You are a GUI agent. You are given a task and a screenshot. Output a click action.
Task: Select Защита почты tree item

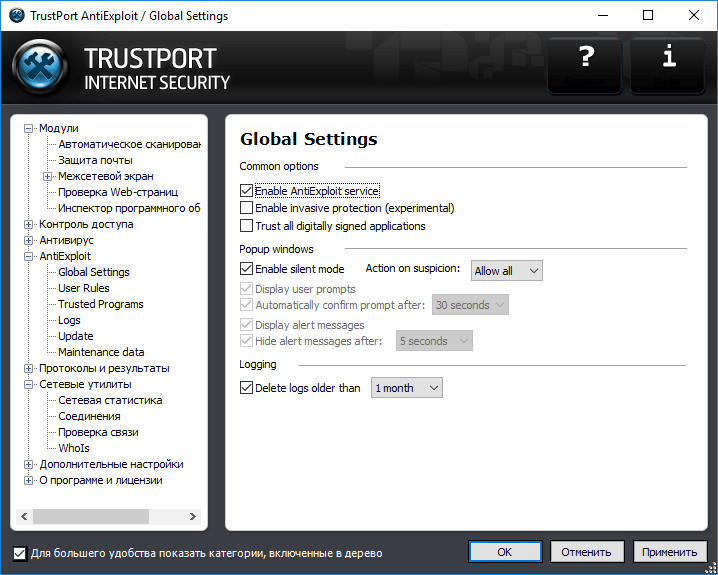point(95,160)
